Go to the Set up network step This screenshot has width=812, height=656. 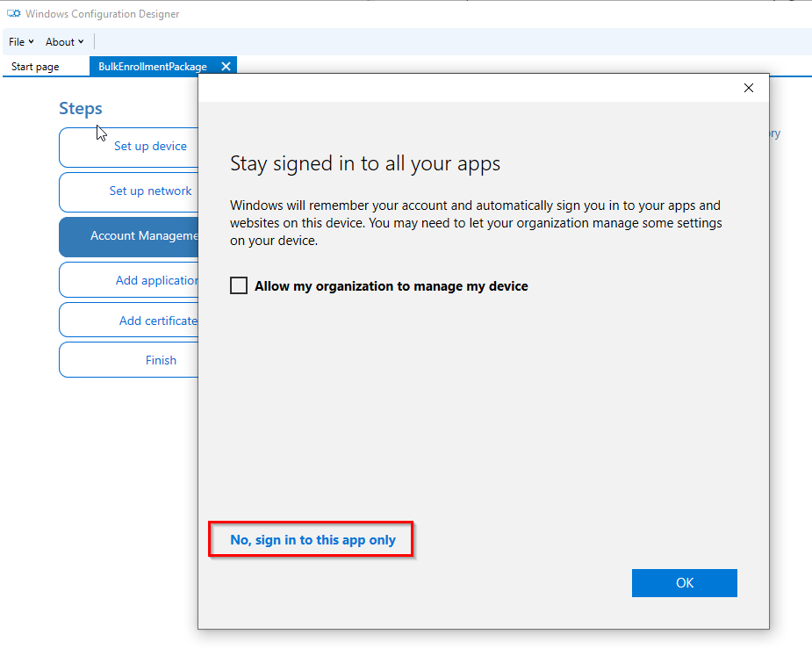[129, 192]
